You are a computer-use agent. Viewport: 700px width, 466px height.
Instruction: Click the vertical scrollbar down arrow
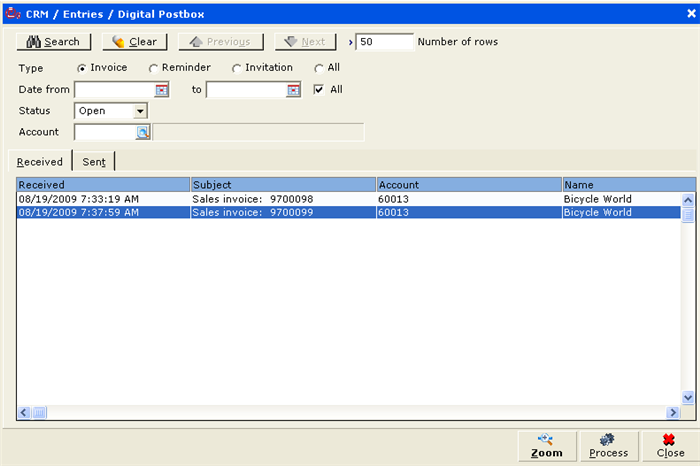(x=688, y=397)
